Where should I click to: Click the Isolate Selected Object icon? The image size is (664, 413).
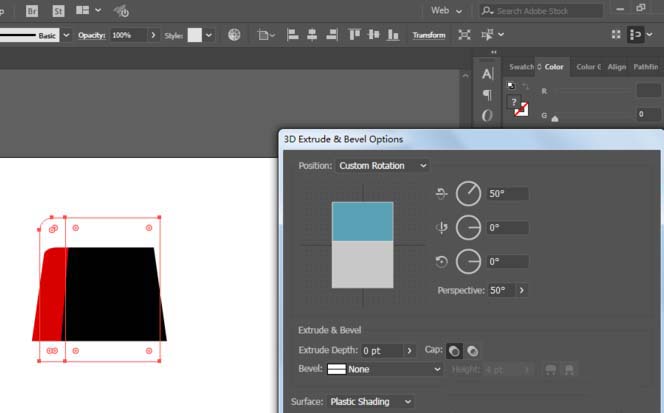[x=464, y=35]
